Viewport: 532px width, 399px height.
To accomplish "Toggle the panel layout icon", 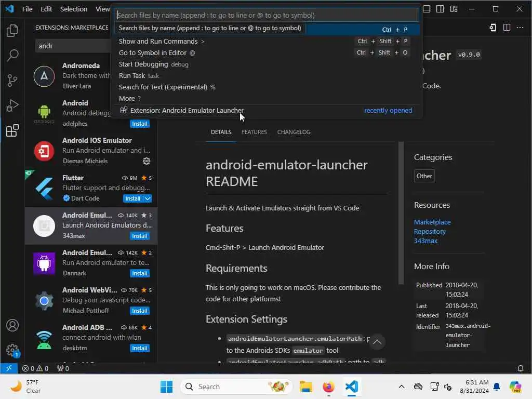I will click(x=427, y=9).
